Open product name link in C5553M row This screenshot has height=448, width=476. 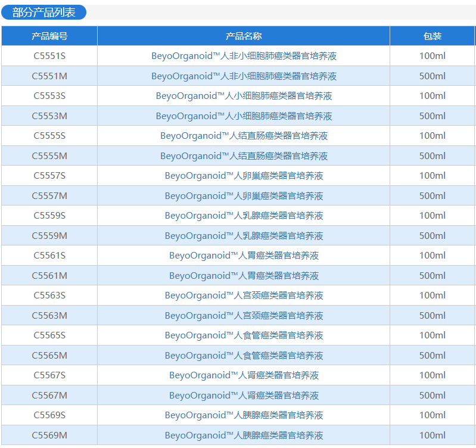[x=244, y=116]
